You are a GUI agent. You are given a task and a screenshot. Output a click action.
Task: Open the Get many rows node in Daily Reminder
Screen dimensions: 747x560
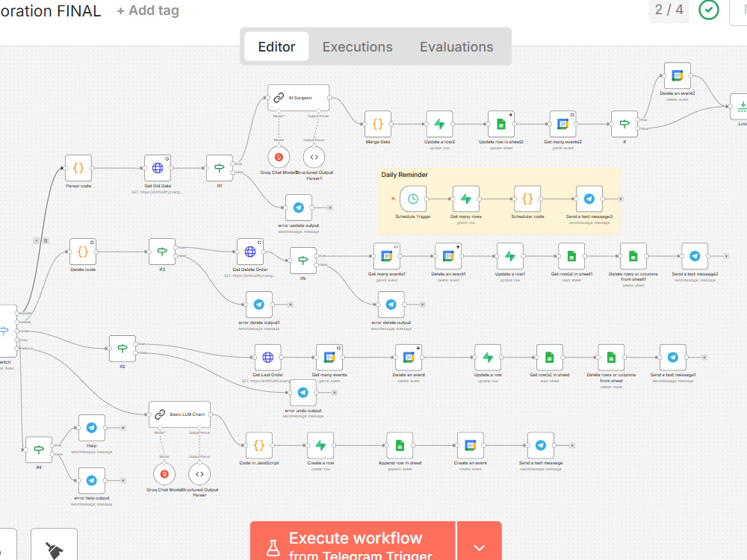pyautogui.click(x=466, y=199)
